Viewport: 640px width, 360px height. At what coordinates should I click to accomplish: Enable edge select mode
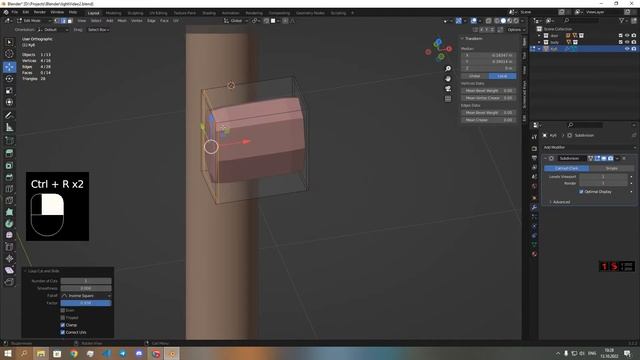64,20
